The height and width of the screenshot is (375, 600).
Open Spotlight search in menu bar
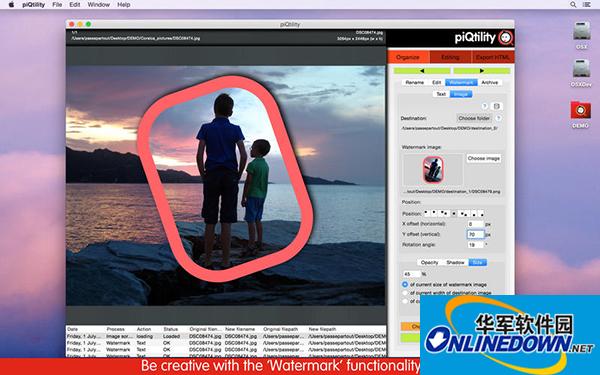point(573,5)
